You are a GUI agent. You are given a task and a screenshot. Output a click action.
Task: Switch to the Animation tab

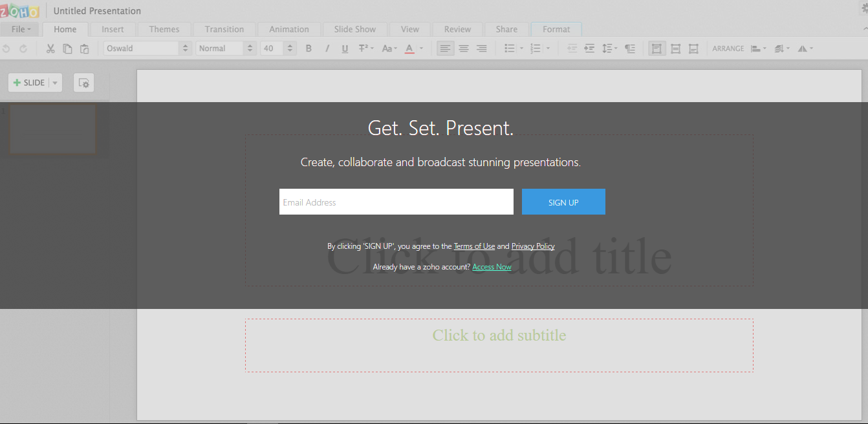click(289, 29)
